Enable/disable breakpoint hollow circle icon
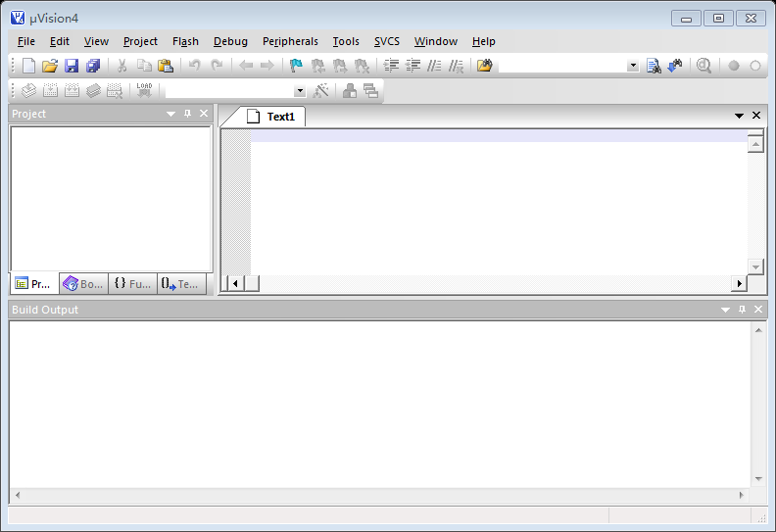This screenshot has height=532, width=776. click(x=755, y=66)
